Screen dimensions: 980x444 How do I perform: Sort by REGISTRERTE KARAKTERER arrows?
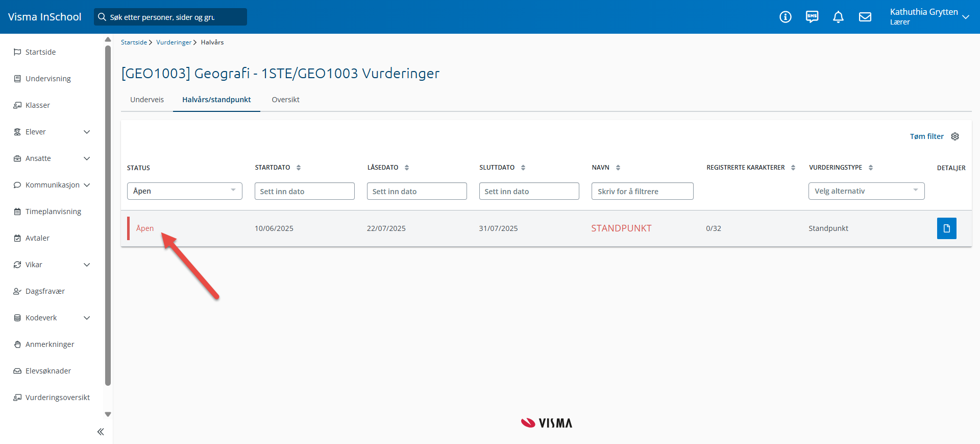pos(793,168)
